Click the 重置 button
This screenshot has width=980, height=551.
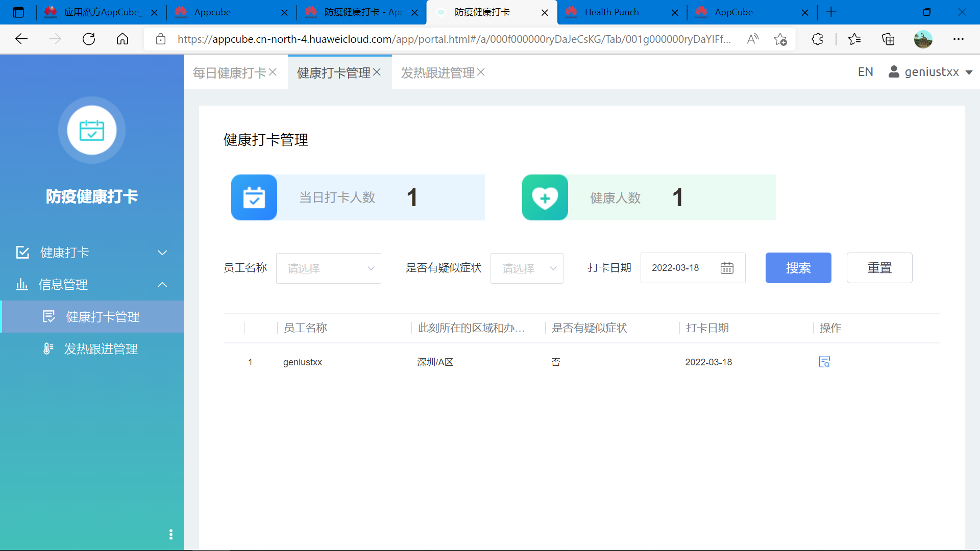(879, 268)
